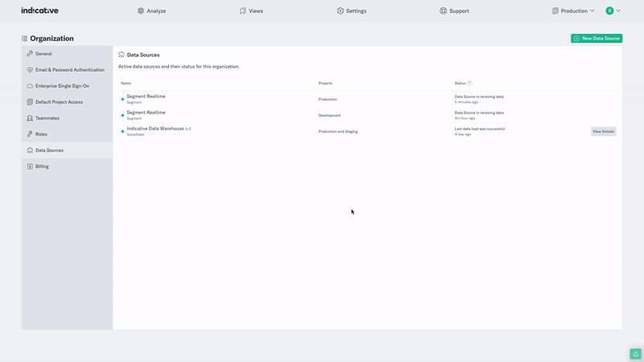Viewport: 644px width, 362px height.
Task: Click the Segment Realtime Development row name
Action: (146, 113)
